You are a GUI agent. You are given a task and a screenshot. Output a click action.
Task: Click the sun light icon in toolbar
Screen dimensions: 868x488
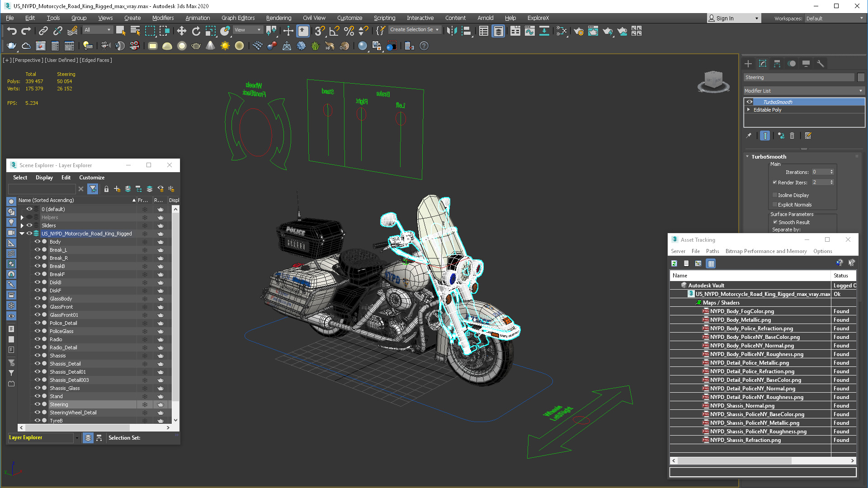[x=225, y=46]
